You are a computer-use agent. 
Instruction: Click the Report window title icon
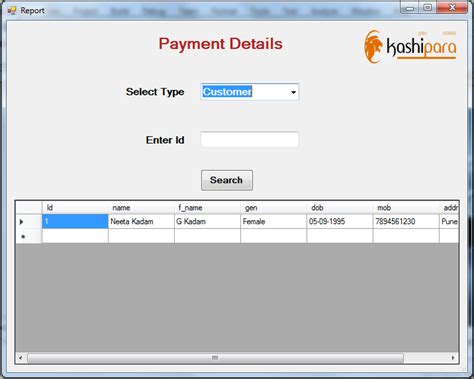click(12, 11)
